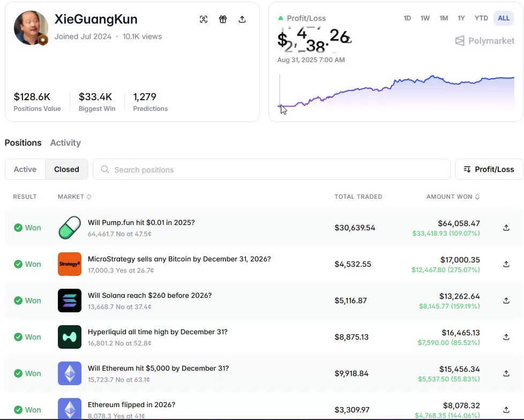Click the Ethereum icon for flipped market
This screenshot has width=524, height=420.
pos(70,409)
